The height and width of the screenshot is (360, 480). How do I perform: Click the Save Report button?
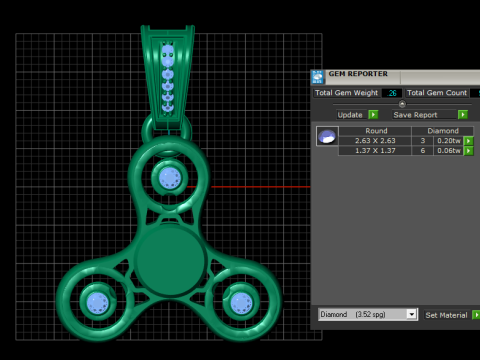(424, 115)
